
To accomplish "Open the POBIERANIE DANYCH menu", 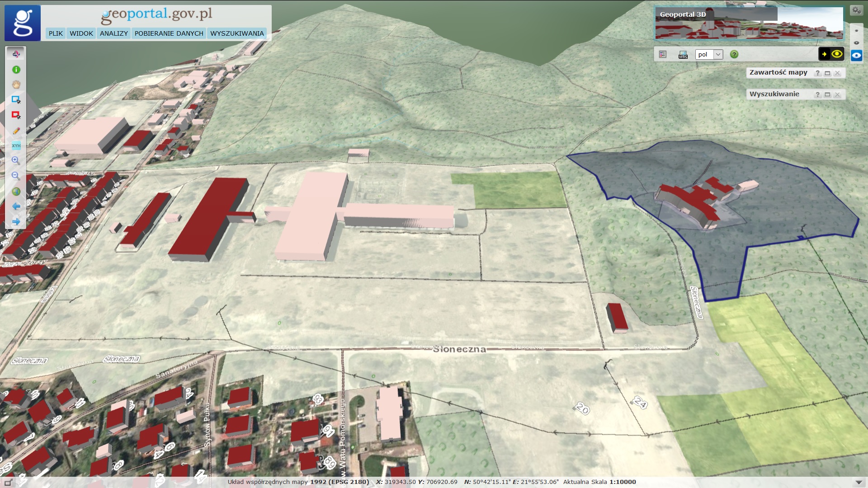I will (169, 33).
